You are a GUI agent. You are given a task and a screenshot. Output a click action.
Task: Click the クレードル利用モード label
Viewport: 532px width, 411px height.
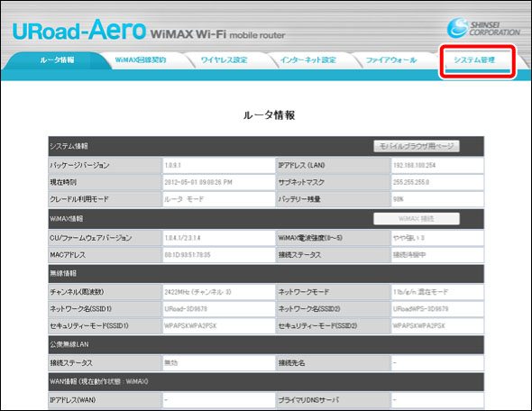(x=79, y=199)
